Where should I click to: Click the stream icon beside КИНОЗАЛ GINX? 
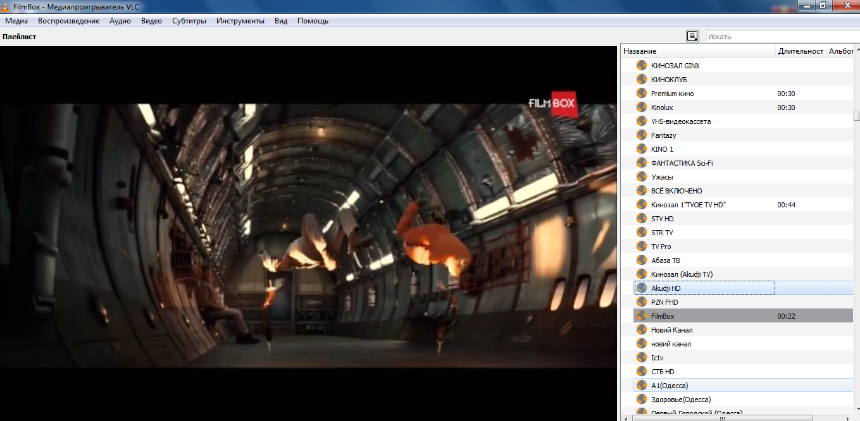[x=641, y=65]
